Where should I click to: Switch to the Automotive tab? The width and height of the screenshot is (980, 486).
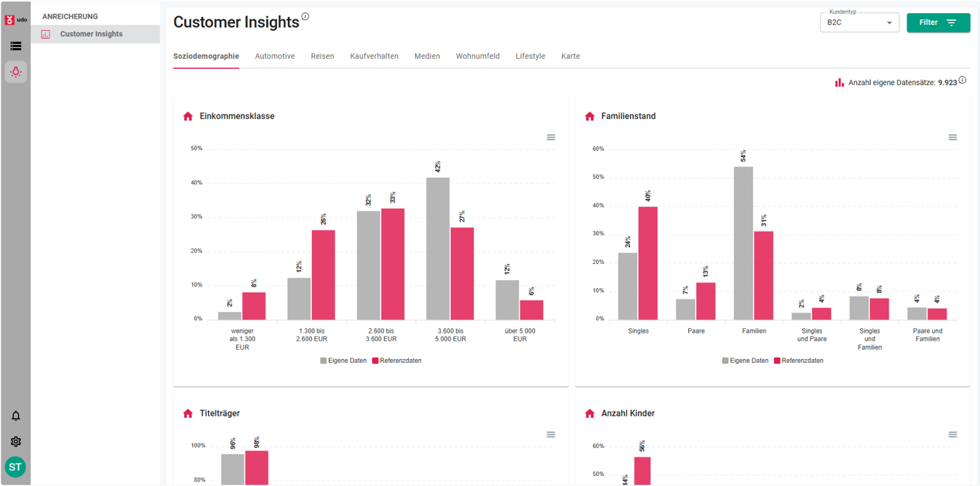[x=275, y=56]
